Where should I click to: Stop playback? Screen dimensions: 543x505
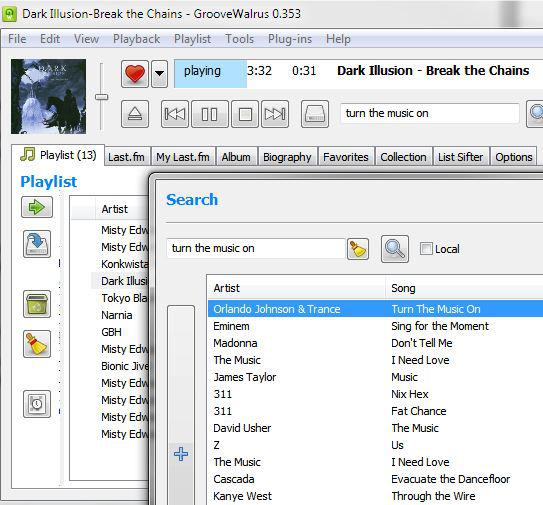click(x=245, y=114)
